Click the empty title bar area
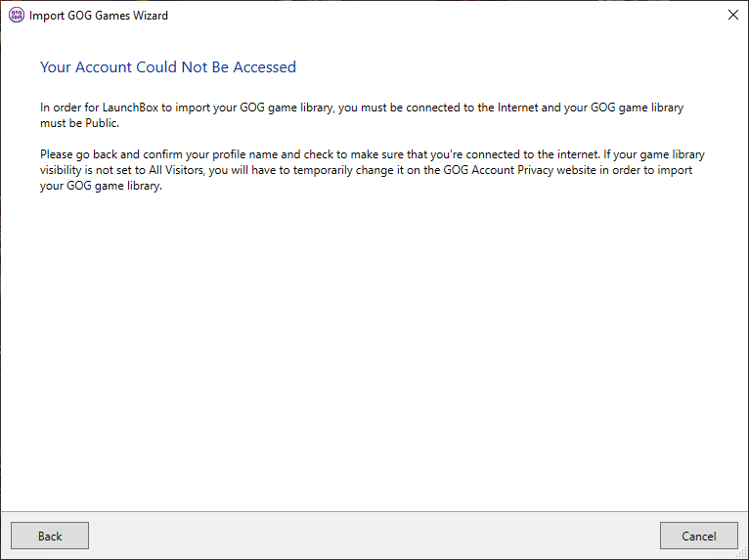The width and height of the screenshot is (749, 560). (x=440, y=16)
